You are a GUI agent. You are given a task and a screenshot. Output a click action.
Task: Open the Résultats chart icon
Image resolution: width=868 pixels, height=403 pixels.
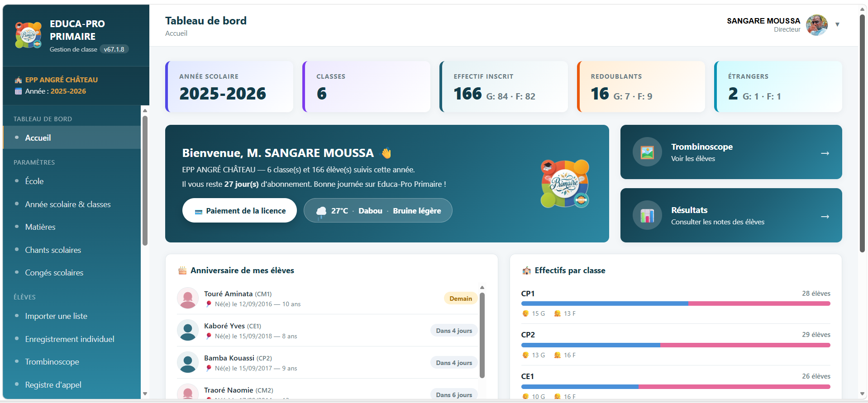pyautogui.click(x=647, y=215)
